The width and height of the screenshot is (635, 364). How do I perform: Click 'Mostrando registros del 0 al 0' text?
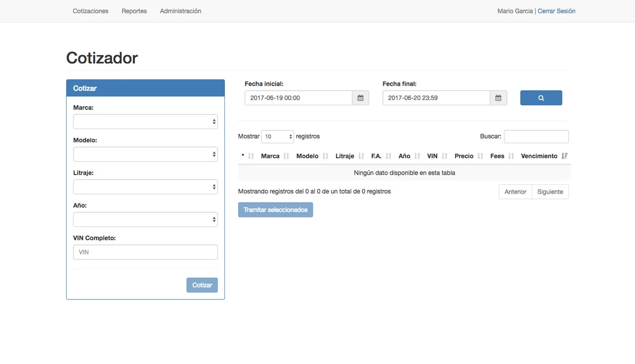314,192
